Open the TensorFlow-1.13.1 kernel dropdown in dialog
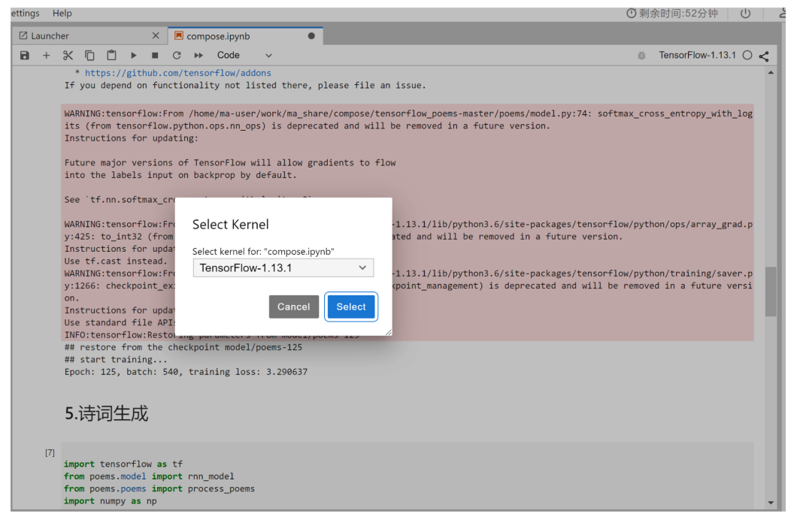 point(283,268)
